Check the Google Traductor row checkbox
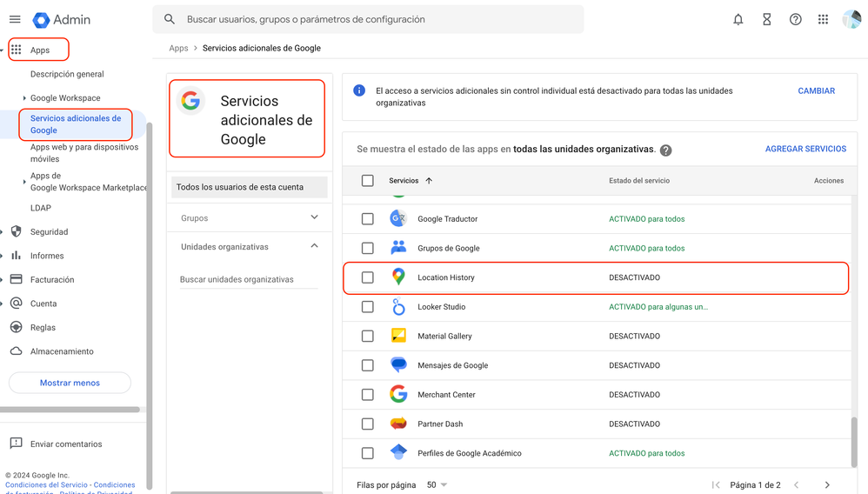 [368, 219]
